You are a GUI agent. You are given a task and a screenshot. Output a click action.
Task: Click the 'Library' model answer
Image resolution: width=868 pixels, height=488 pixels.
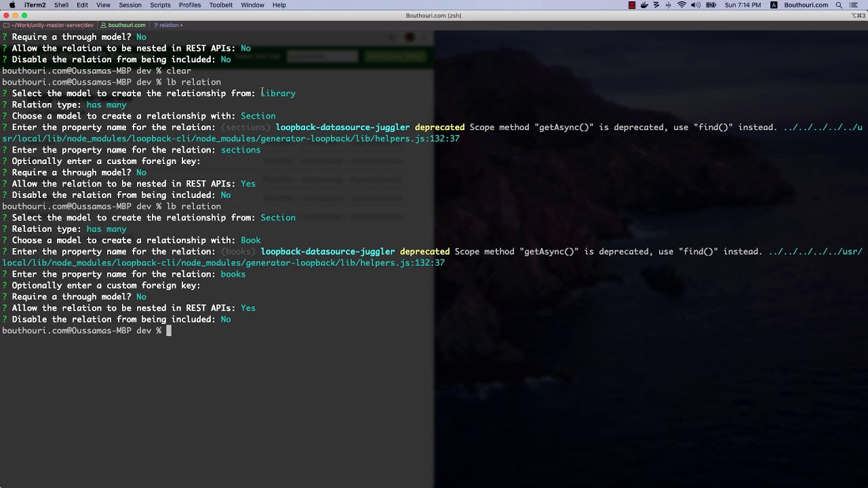point(278,93)
